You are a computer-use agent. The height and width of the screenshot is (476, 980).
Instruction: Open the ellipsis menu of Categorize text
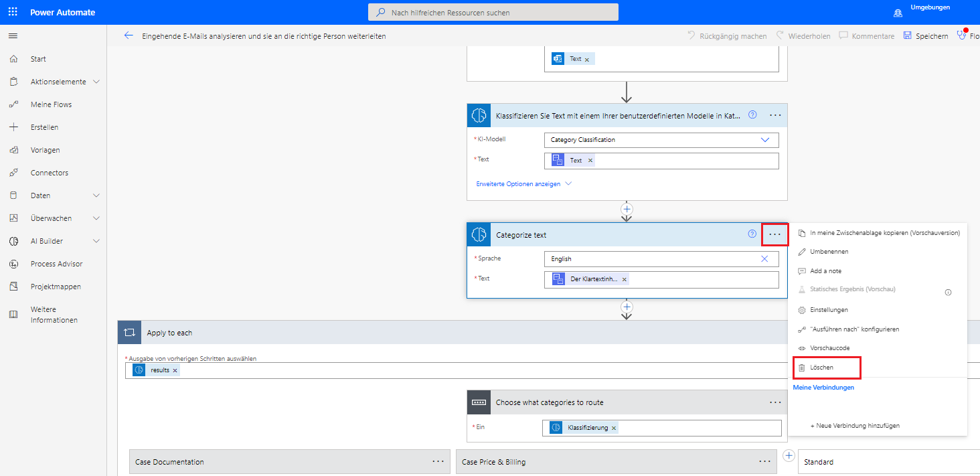point(775,234)
